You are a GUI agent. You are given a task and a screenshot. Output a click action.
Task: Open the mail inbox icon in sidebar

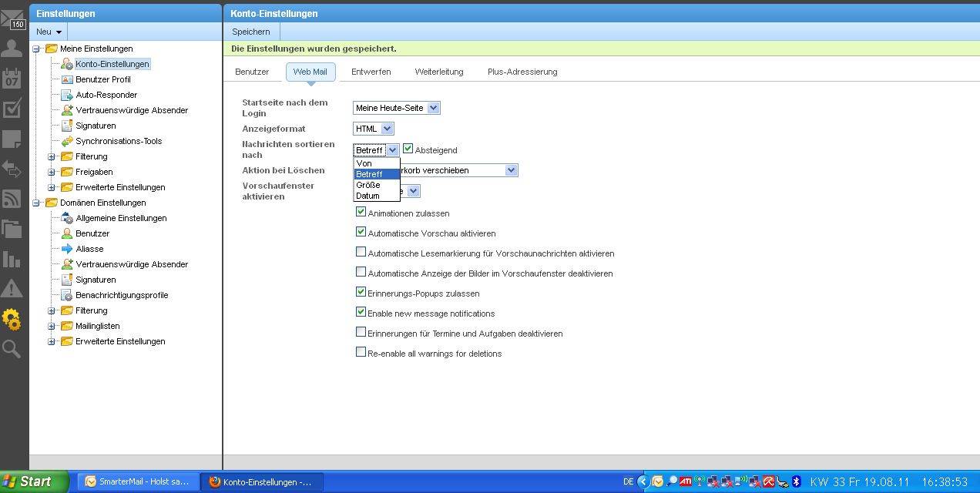(12, 18)
